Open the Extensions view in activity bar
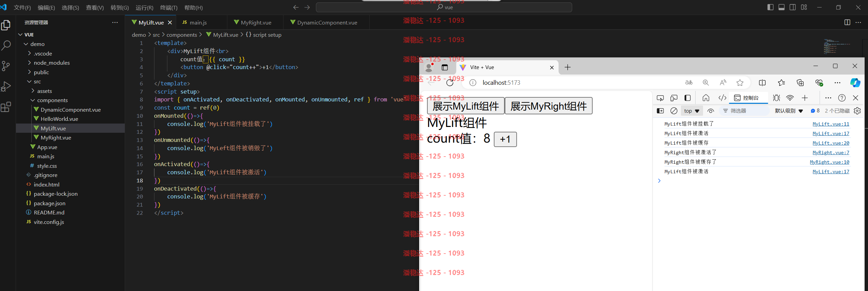Viewport: 868px width, 291px height. [6, 107]
